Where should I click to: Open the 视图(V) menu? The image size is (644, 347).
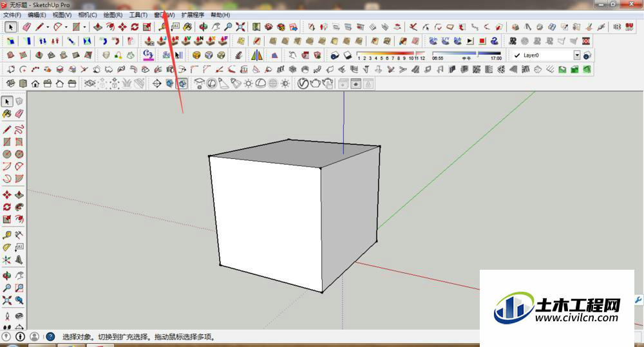(62, 15)
